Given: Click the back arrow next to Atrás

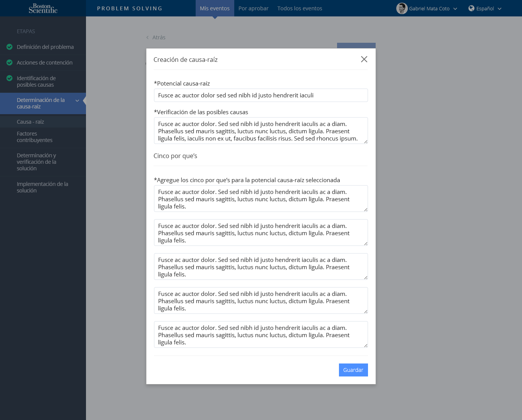Looking at the screenshot, I should (x=148, y=37).
